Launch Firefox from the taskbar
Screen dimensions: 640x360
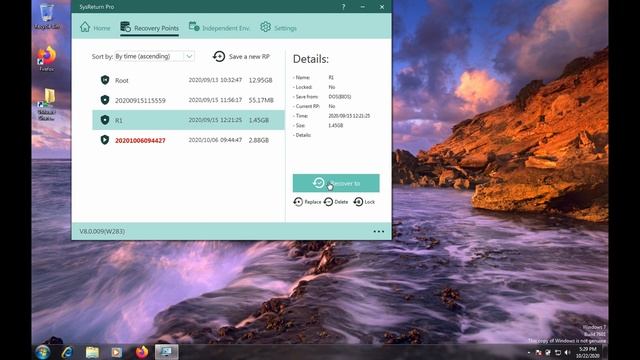[142, 352]
